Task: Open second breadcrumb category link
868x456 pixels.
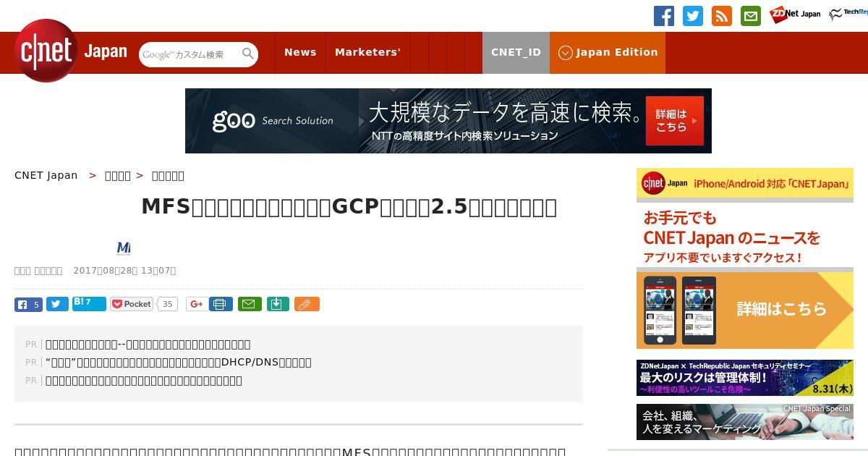Action: point(118,175)
